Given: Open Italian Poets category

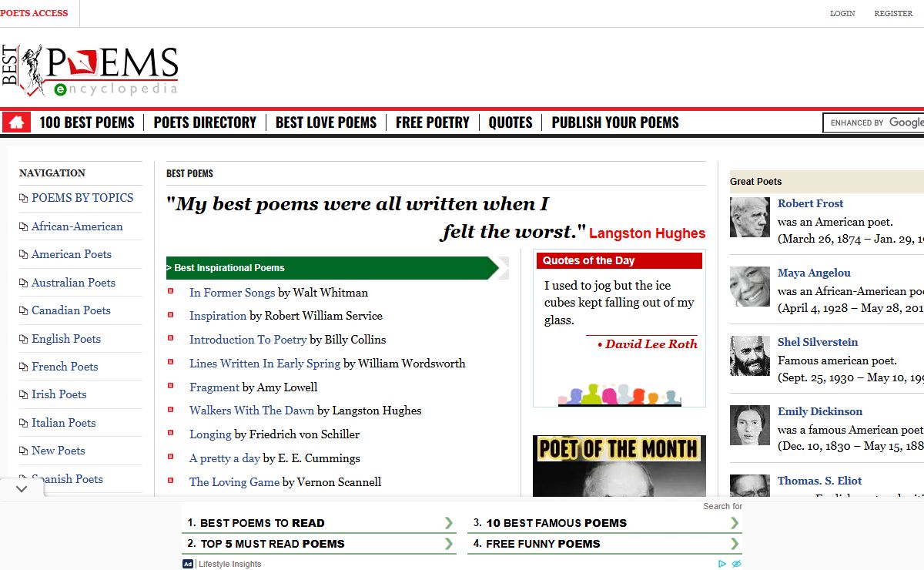Looking at the screenshot, I should pyautogui.click(x=64, y=423).
